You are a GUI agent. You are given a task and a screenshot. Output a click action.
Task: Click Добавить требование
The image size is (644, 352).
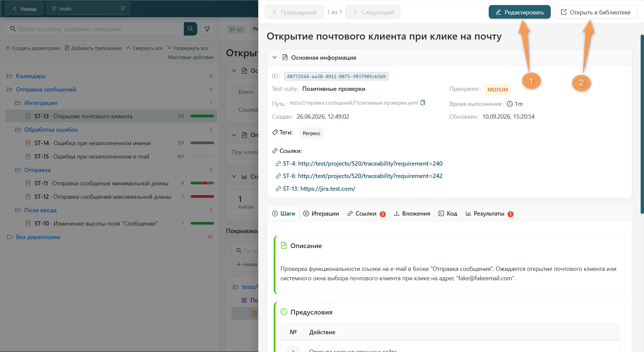pyautogui.click(x=93, y=48)
